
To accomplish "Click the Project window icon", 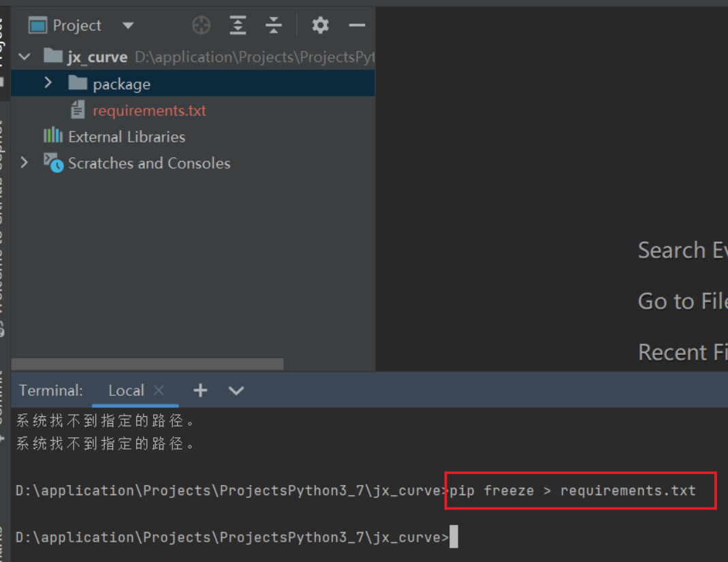I will point(37,25).
